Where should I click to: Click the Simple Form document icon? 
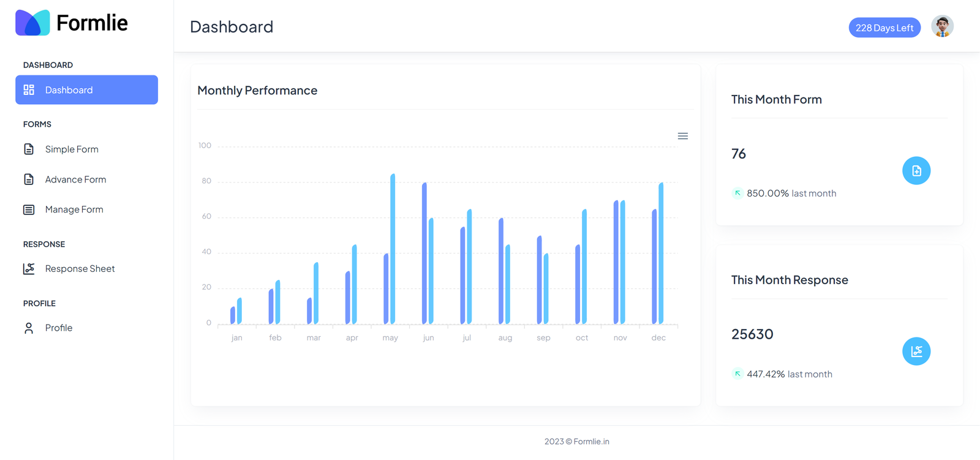(29, 149)
